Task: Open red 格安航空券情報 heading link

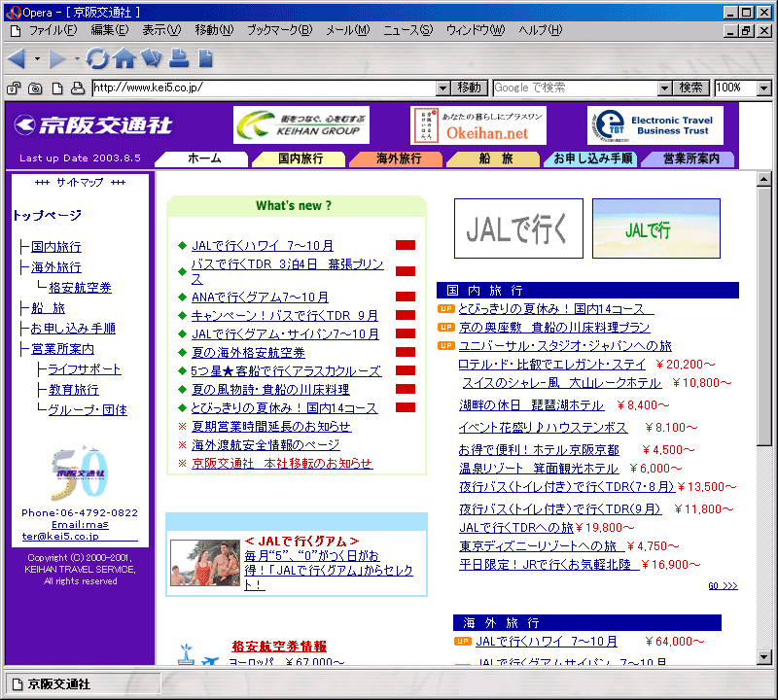Action: [x=279, y=646]
